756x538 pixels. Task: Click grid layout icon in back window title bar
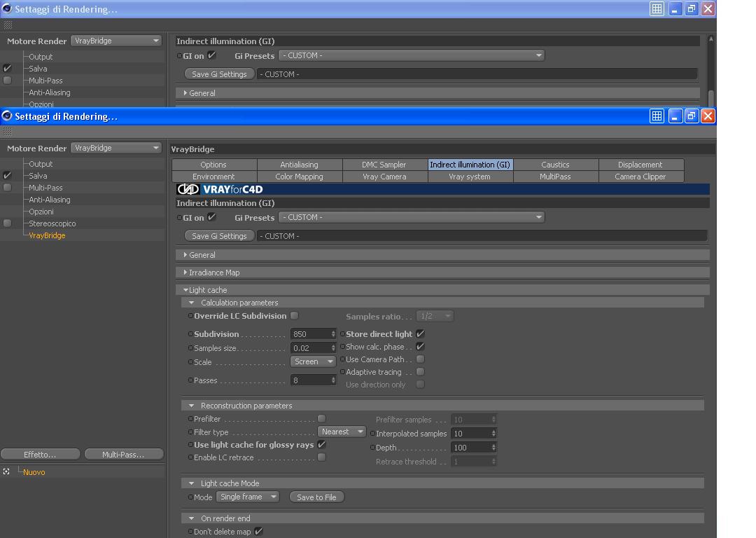click(657, 9)
